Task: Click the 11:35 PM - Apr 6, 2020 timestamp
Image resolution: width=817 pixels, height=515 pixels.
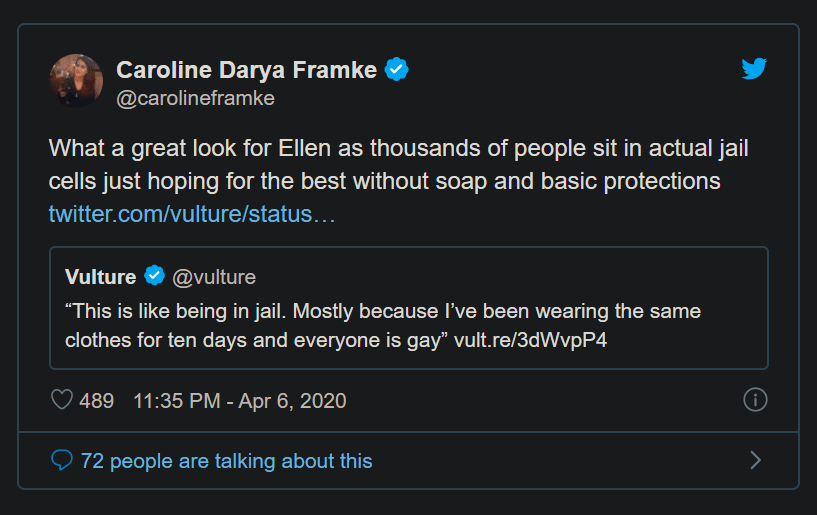Action: tap(239, 401)
